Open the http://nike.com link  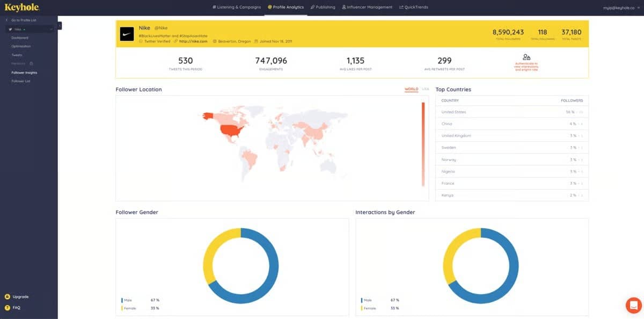click(x=193, y=41)
